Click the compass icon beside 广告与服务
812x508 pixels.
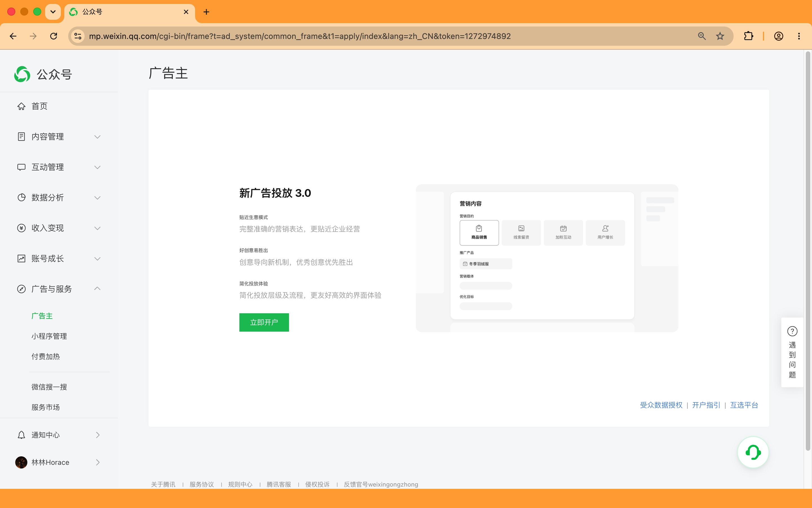point(21,289)
